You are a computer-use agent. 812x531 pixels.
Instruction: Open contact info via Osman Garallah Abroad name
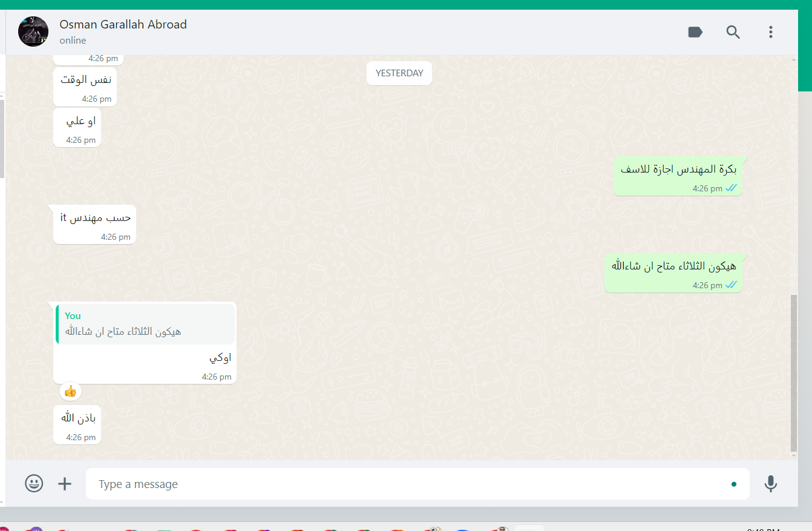(x=123, y=24)
